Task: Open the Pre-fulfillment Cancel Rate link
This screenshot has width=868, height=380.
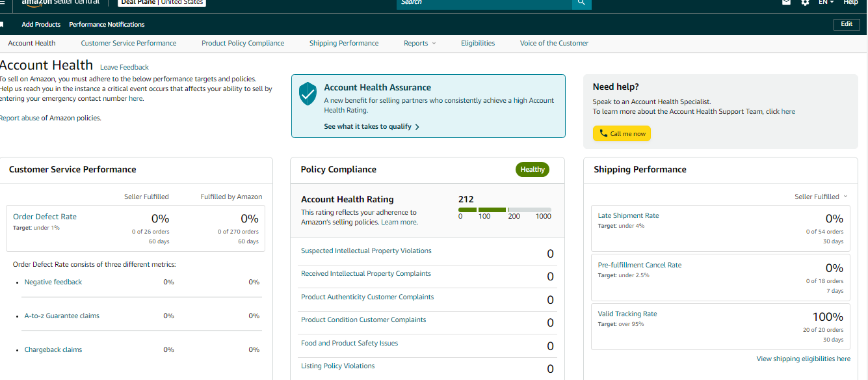Action: (640, 265)
